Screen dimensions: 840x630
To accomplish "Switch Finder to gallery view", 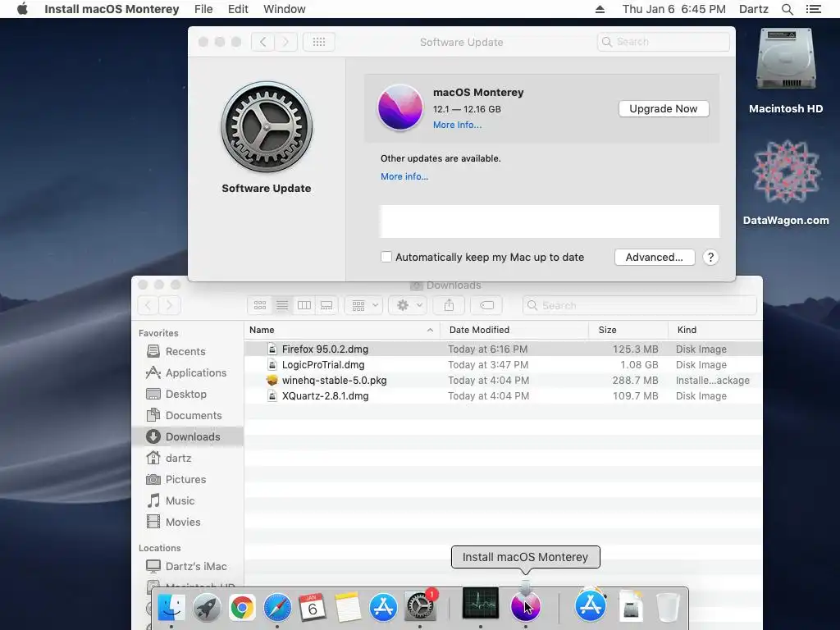I will [326, 305].
